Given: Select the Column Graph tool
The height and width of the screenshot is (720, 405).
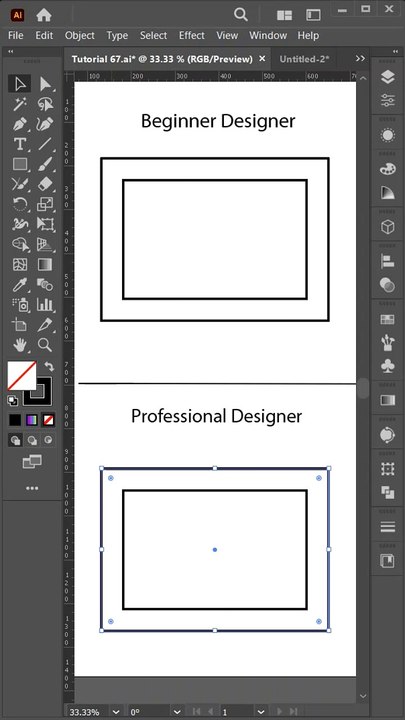Looking at the screenshot, I should pos(45,304).
